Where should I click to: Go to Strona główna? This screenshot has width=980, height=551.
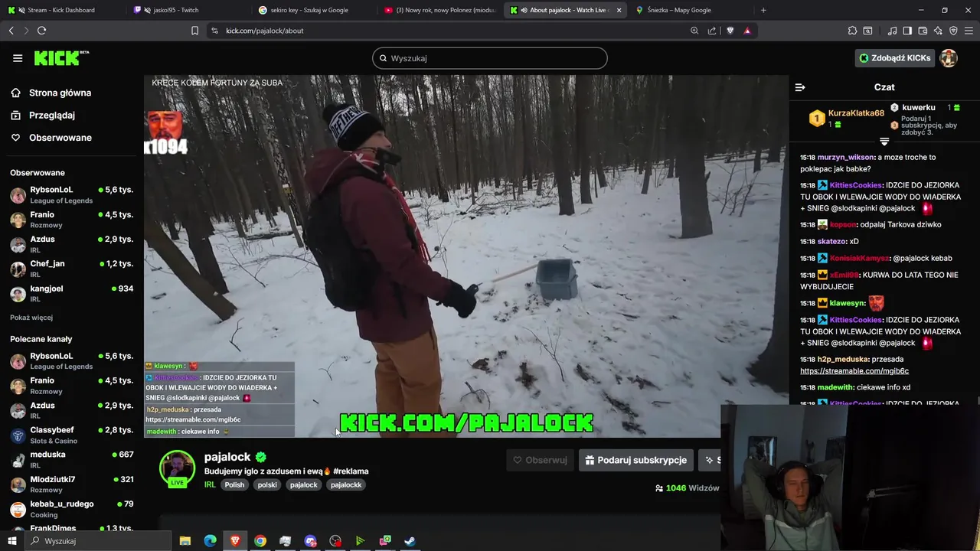point(60,93)
